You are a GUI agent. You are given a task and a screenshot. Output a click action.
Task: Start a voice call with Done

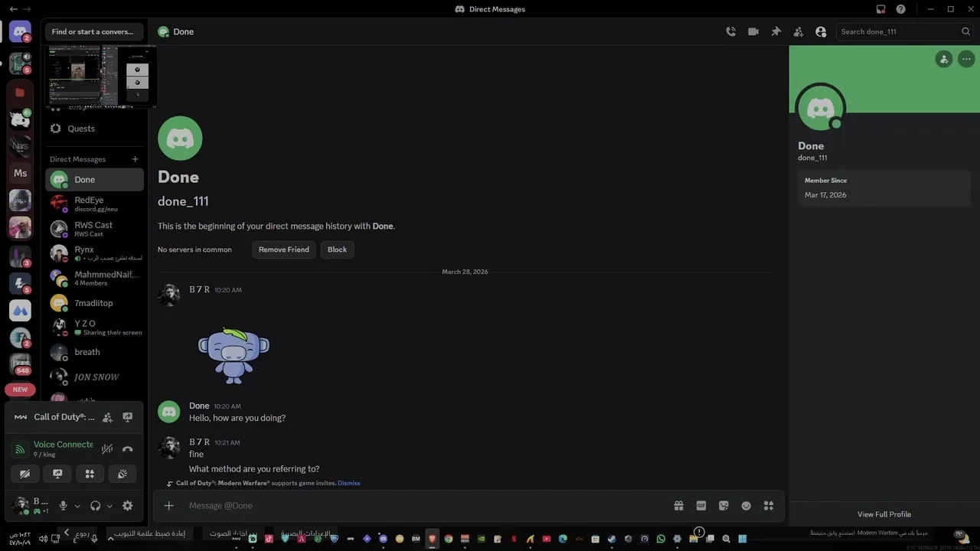coord(731,31)
